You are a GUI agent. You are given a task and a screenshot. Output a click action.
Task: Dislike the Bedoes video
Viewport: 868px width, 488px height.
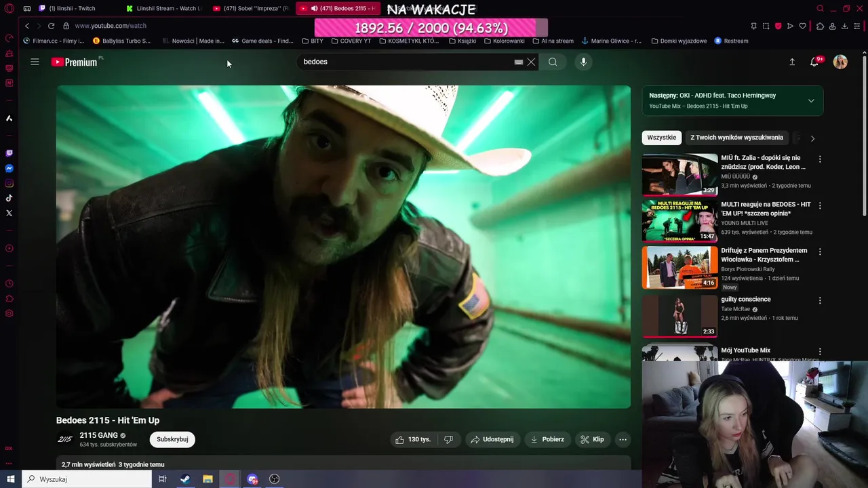point(448,439)
